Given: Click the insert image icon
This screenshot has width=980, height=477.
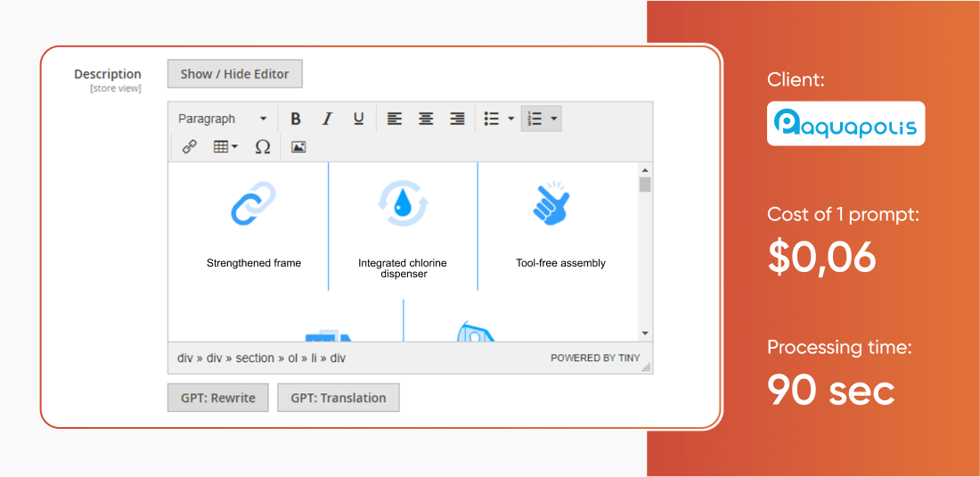Looking at the screenshot, I should [298, 147].
